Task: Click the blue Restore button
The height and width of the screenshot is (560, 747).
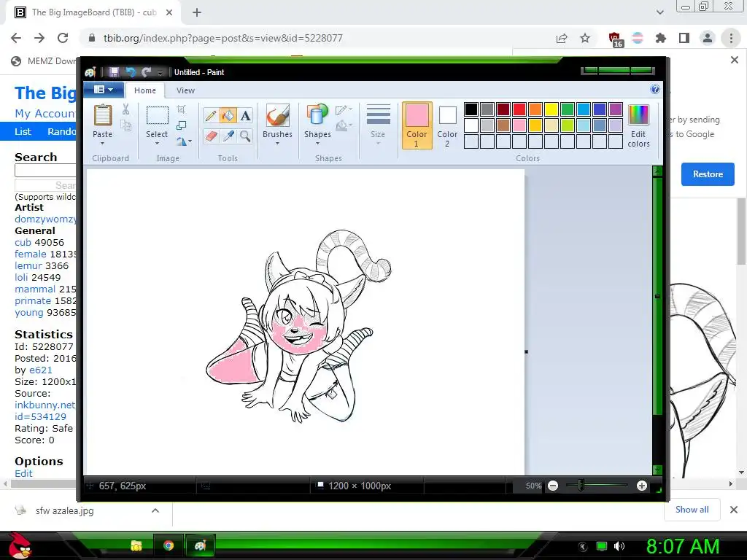Action: (708, 174)
